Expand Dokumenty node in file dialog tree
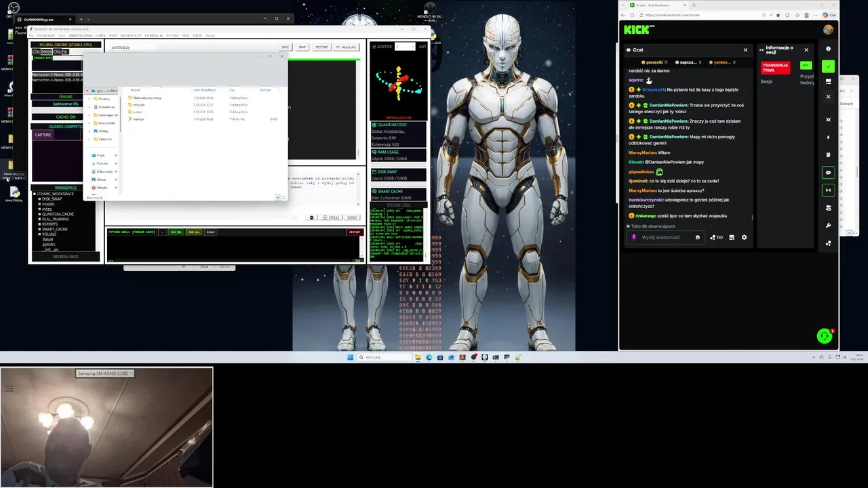The image size is (868, 488). 89,106
